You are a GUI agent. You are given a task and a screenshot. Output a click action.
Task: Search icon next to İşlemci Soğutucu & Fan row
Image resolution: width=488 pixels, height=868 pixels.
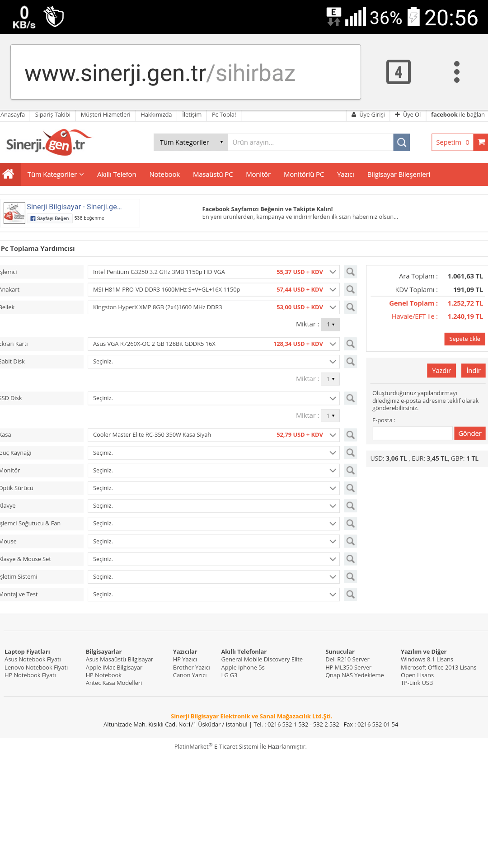tap(350, 524)
